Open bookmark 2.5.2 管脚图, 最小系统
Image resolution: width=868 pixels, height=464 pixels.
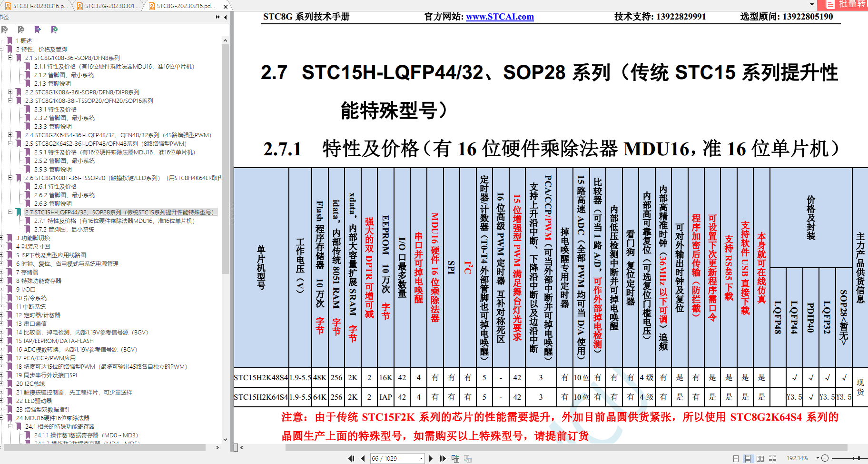(x=64, y=161)
